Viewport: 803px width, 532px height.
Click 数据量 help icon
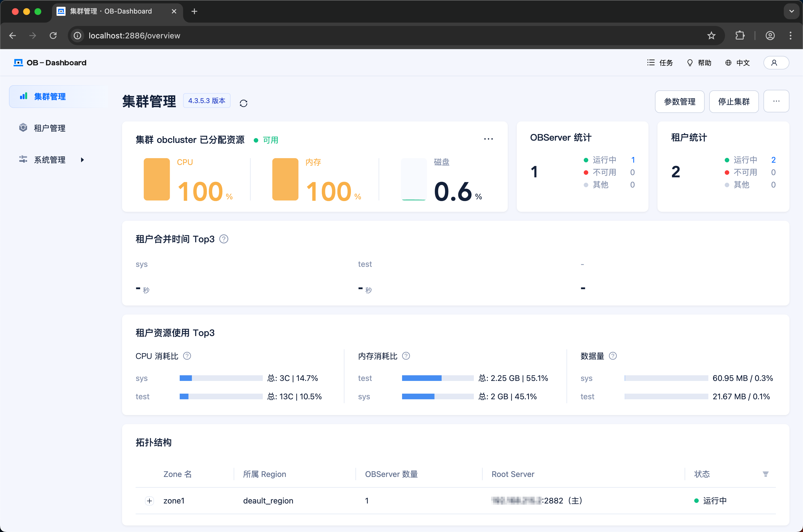613,356
